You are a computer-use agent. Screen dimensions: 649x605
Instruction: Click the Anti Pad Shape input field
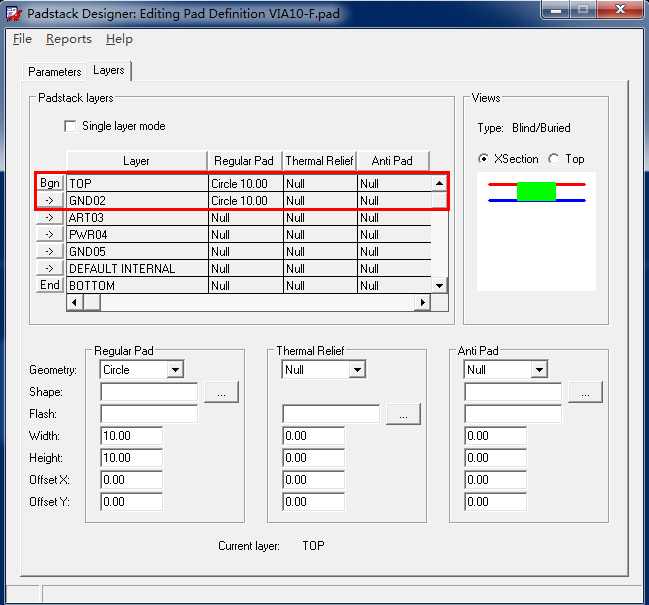point(513,392)
